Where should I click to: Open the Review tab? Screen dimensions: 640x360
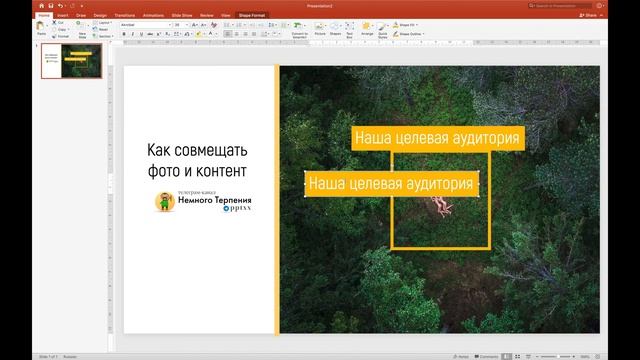click(207, 15)
